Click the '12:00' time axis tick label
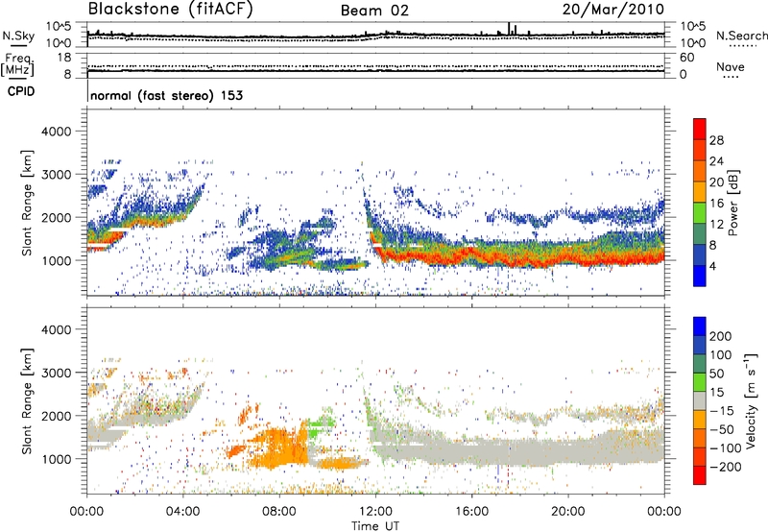 375,512
